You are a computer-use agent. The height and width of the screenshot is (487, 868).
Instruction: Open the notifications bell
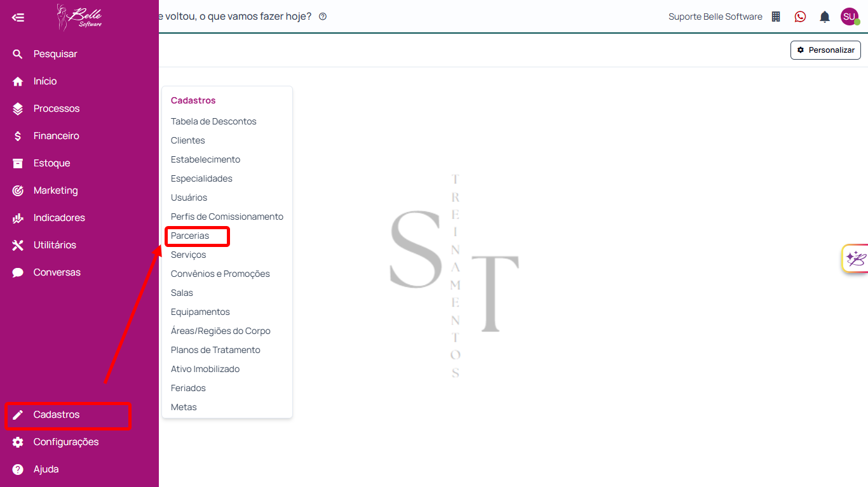pyautogui.click(x=824, y=17)
